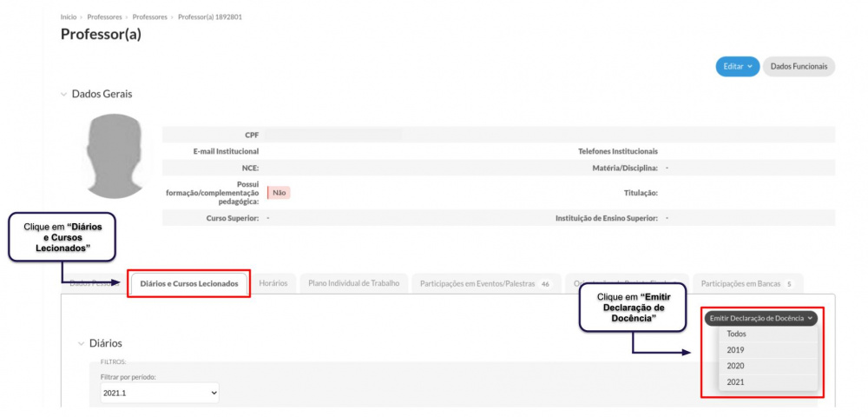Click the professor profile photo placeholder
The width and height of the screenshot is (868, 417).
click(115, 156)
